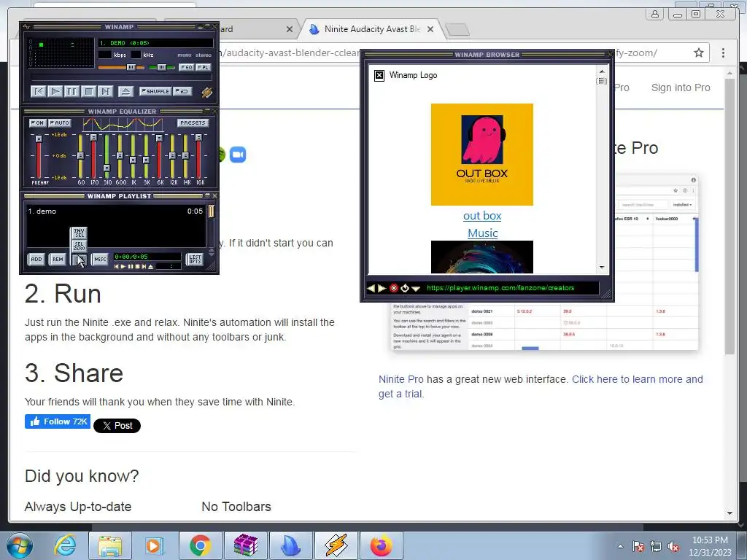Toggle Shuffle mode in Winamp
This screenshot has width=747, height=560.
pos(155,91)
